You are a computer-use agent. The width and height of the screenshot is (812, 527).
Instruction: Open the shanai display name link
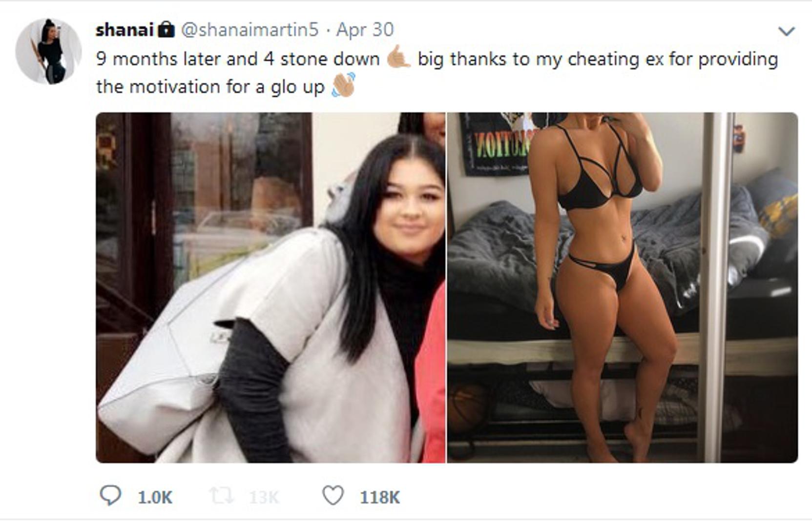[x=125, y=30]
